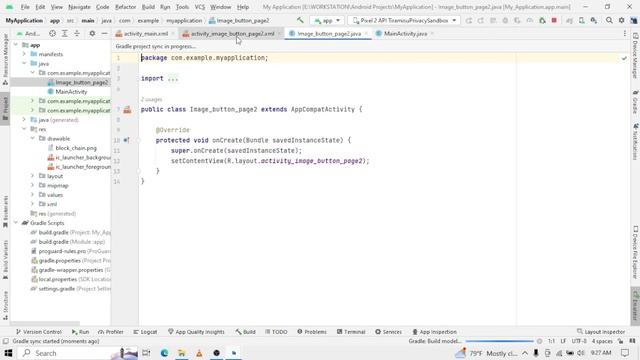Expand the manifests folder
The image size is (640, 360).
[x=24, y=54]
